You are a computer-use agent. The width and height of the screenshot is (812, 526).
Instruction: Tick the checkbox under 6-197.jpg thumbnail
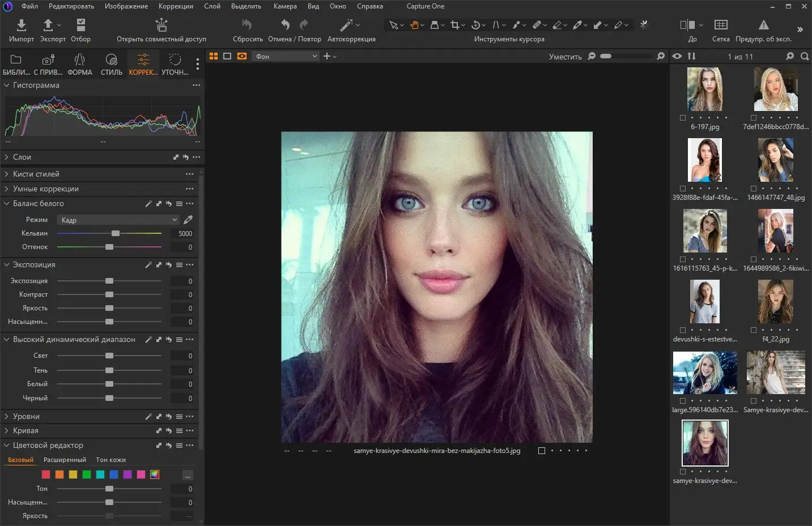(683, 118)
